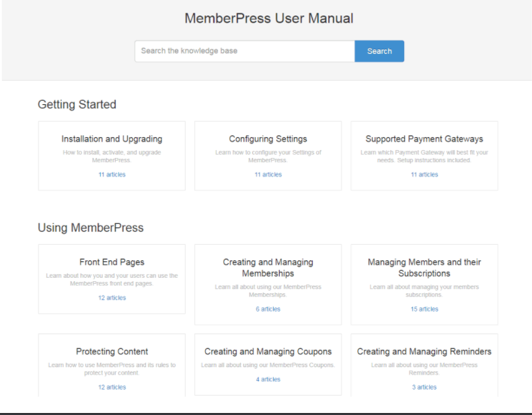
Task: Click the Using MemberPress section heading
Action: pos(91,228)
